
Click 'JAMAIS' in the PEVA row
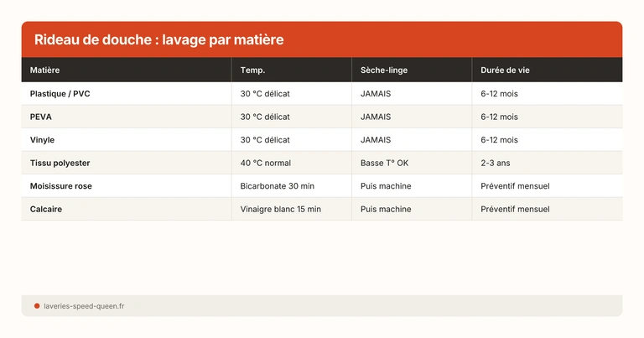coord(376,117)
